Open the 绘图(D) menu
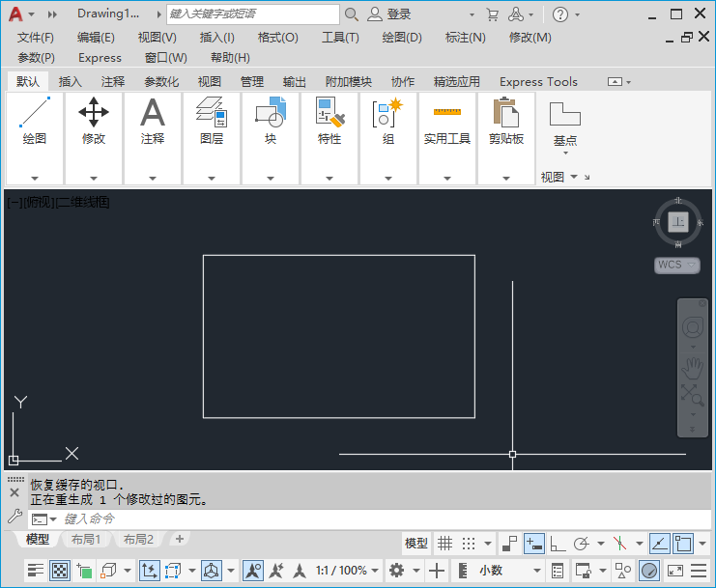This screenshot has height=588, width=716. click(x=402, y=38)
